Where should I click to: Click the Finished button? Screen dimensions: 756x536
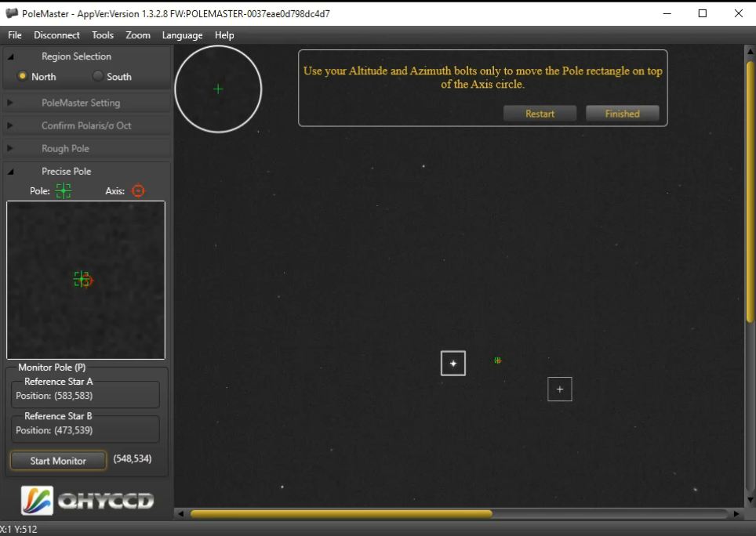click(622, 114)
